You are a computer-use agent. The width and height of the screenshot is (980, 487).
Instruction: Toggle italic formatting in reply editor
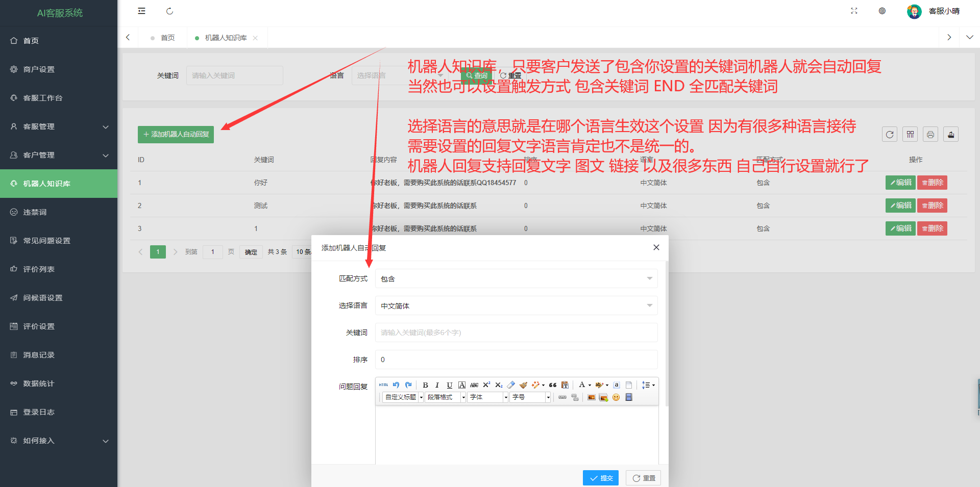(x=437, y=385)
